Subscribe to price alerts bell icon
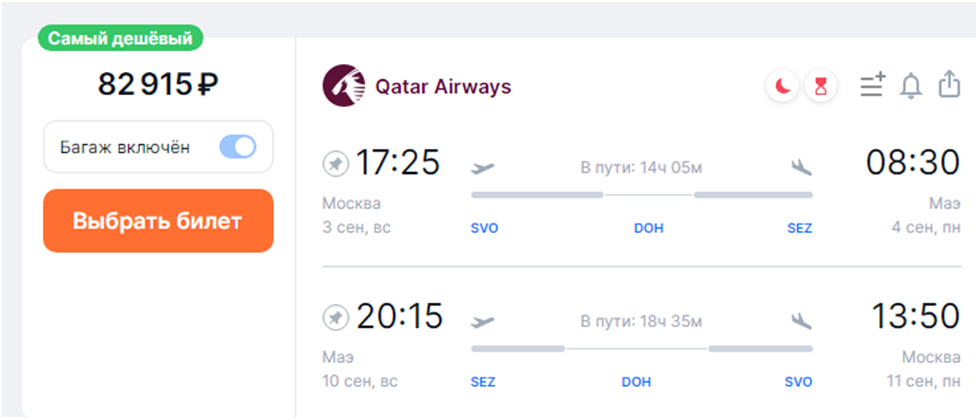Image resolution: width=978 pixels, height=419 pixels. tap(910, 87)
